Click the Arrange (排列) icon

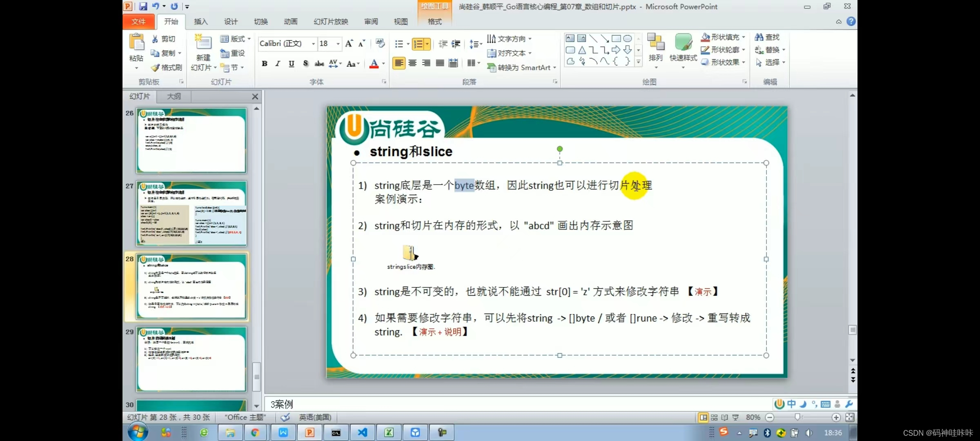[x=656, y=43]
